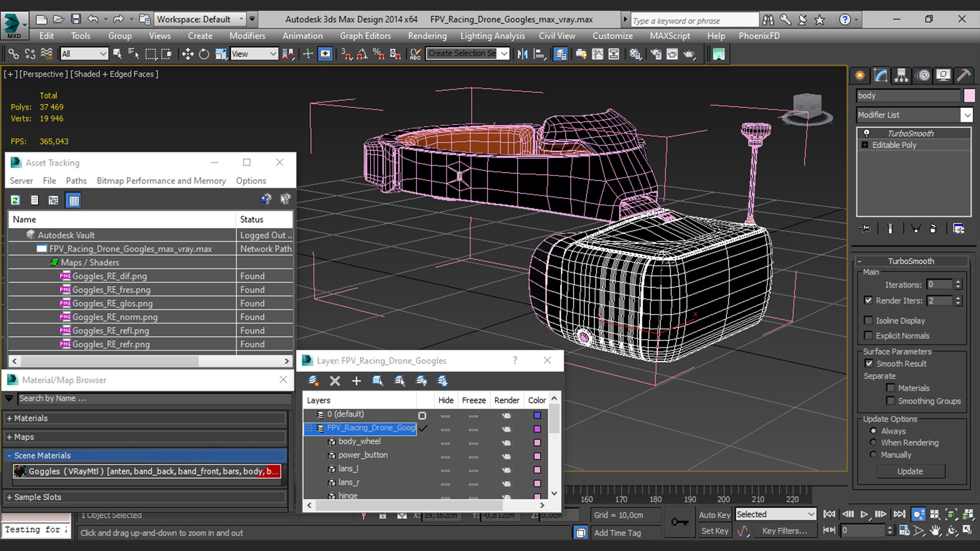Click Configure Modifier Sets icon
This screenshot has height=551, width=980.
click(x=959, y=229)
